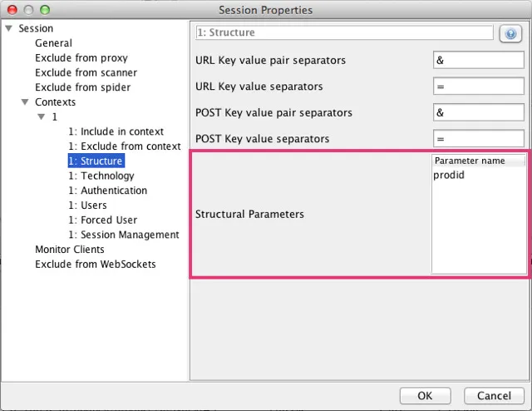Click the OK button

point(425,395)
